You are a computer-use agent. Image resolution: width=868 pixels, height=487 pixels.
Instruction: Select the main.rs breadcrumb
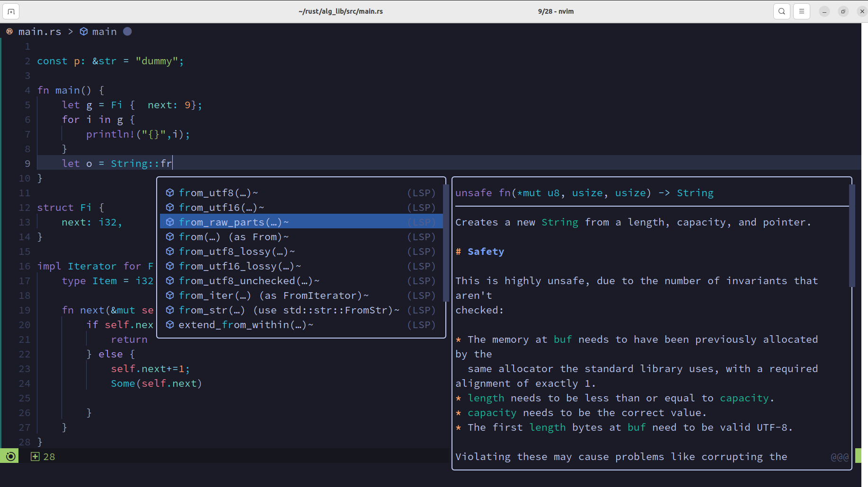[40, 32]
